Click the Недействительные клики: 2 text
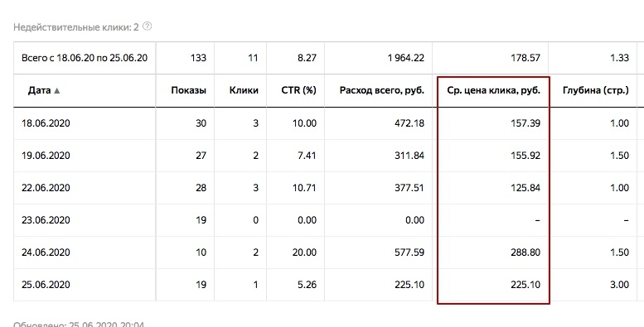This screenshot has width=644, height=327. [x=76, y=27]
